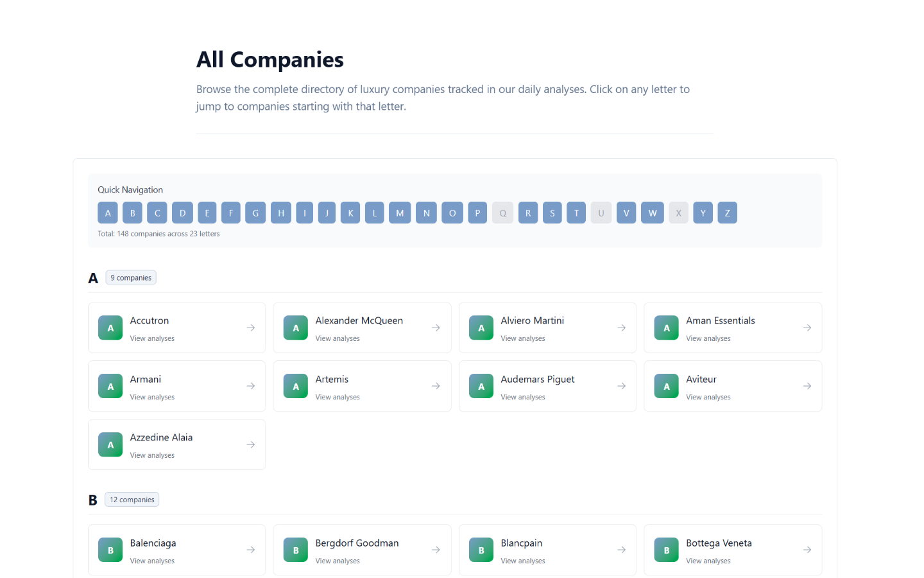The image size is (924, 578).
Task: View Armani analyses
Action: coord(176,386)
